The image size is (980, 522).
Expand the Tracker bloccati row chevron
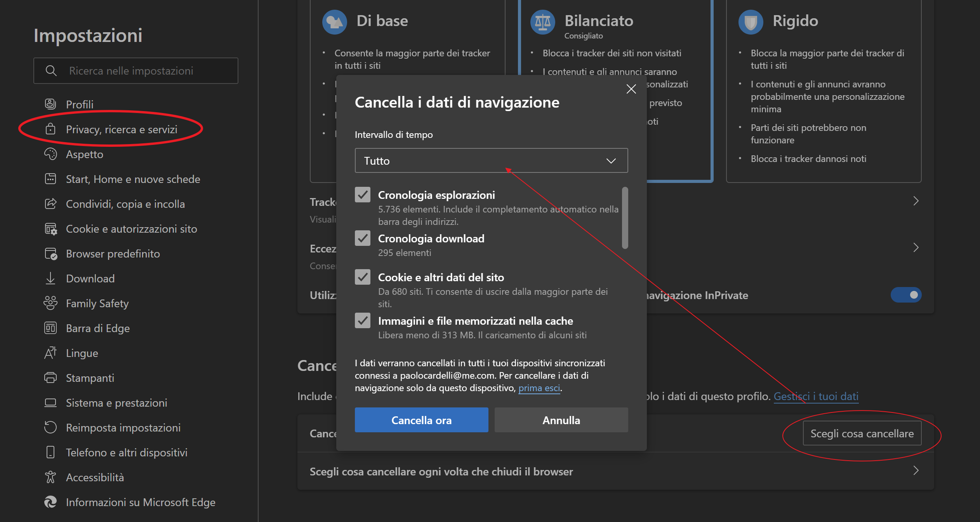pos(916,201)
